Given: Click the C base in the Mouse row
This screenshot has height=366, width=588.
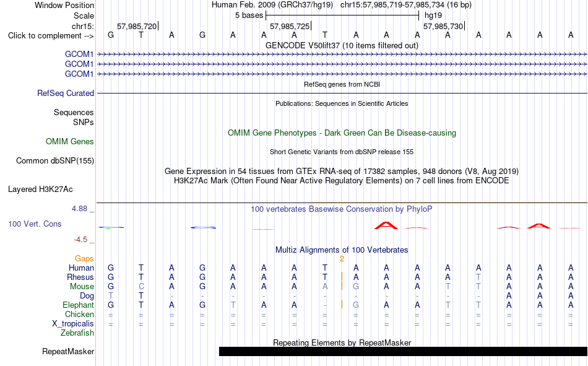Looking at the screenshot, I should coord(141,286).
